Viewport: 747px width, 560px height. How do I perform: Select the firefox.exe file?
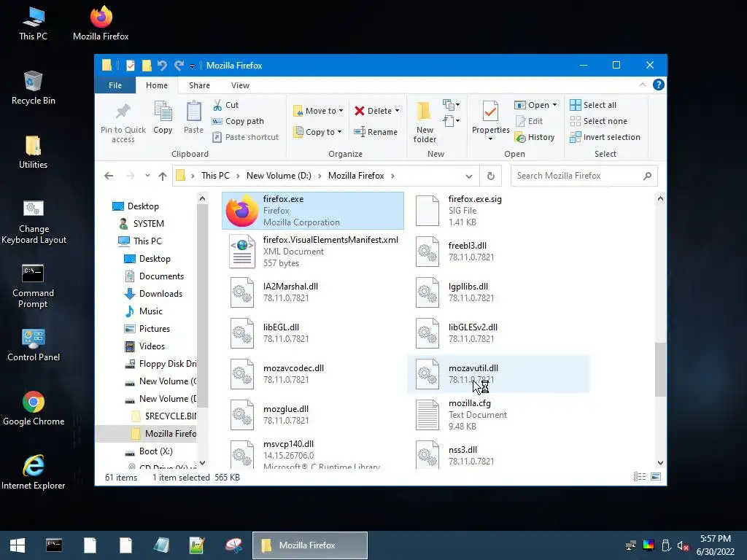pyautogui.click(x=313, y=211)
